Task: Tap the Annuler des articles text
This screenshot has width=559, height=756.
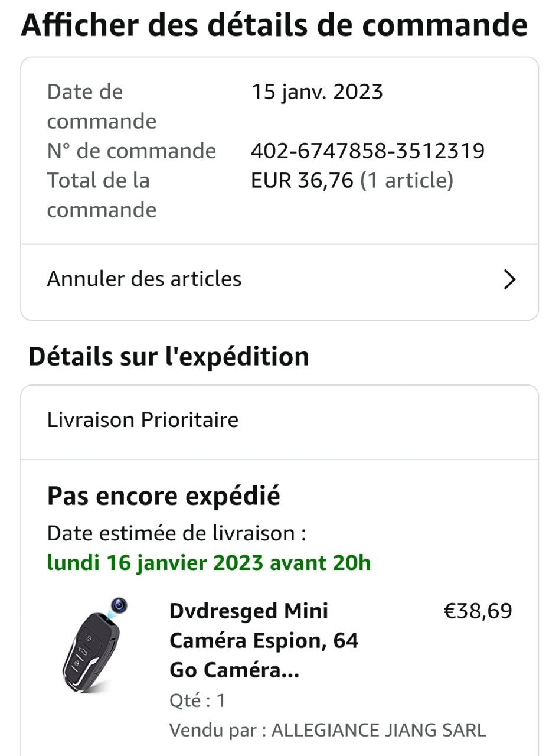Action: (144, 279)
